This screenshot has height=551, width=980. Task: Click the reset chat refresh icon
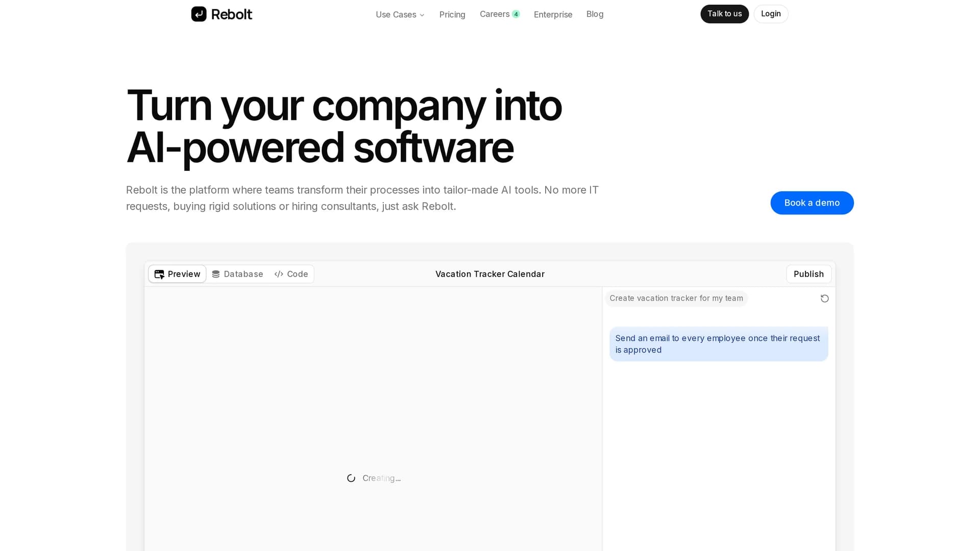824,298
